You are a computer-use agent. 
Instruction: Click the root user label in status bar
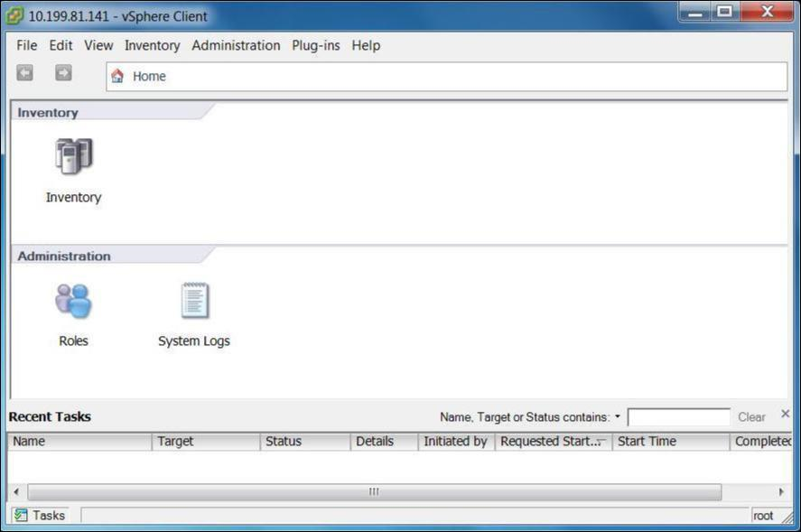(763, 516)
